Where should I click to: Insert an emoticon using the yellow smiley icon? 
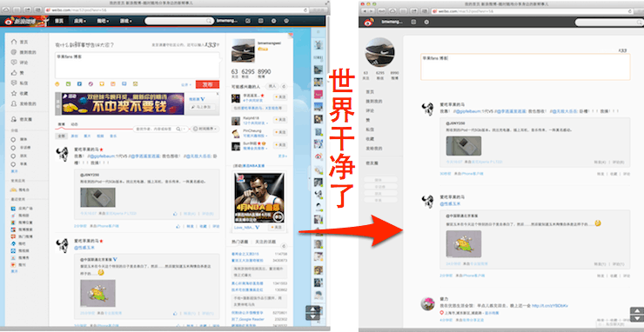[57, 84]
